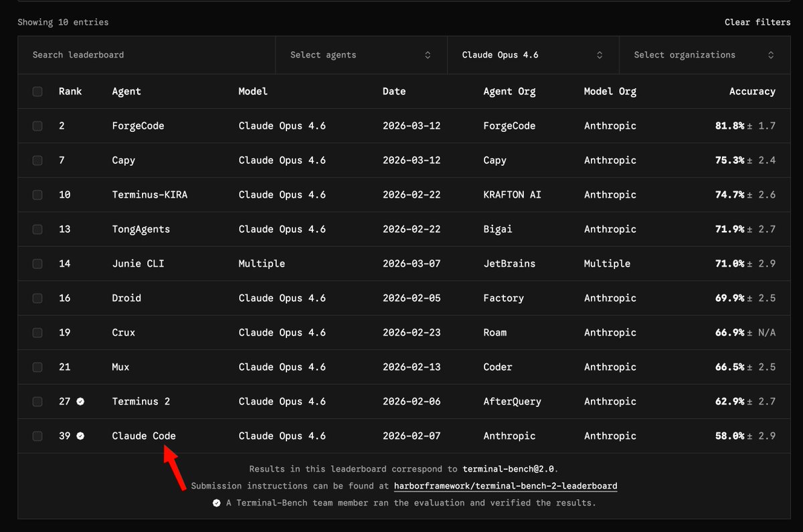Check the Claude Code row checkbox
Screen dimensions: 803x532
37,436
